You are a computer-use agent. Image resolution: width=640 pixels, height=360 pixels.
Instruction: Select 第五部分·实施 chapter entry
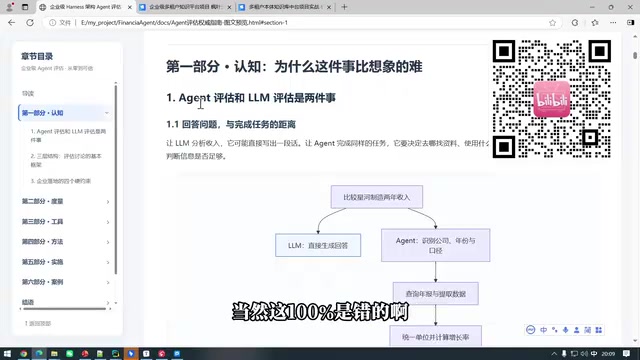click(42, 262)
